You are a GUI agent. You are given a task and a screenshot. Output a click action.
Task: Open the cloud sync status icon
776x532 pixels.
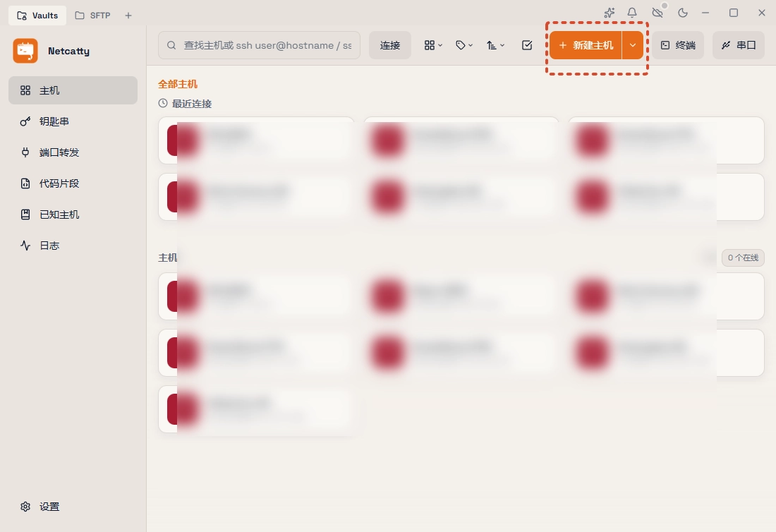657,13
